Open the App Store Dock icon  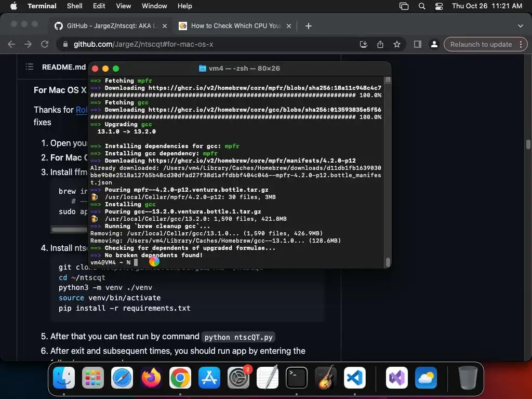click(x=209, y=378)
